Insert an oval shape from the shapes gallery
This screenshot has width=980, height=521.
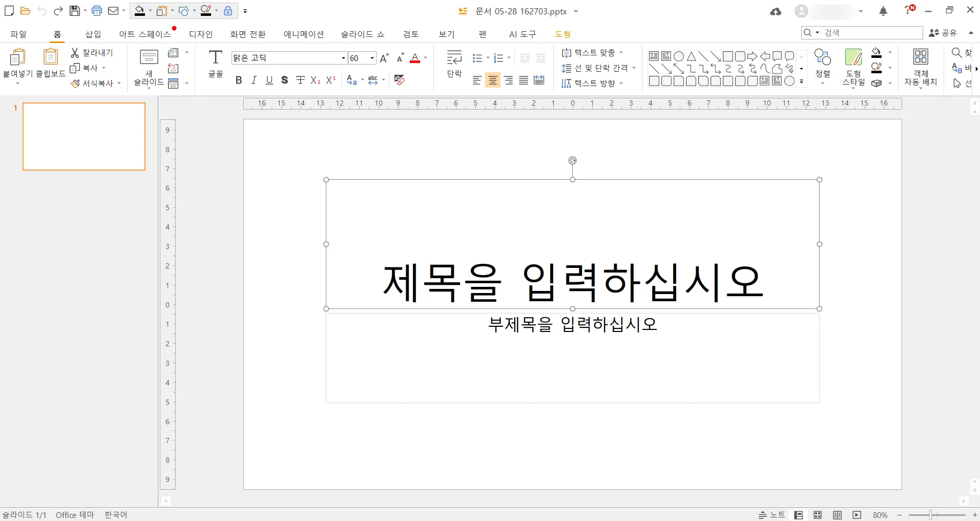pos(678,56)
